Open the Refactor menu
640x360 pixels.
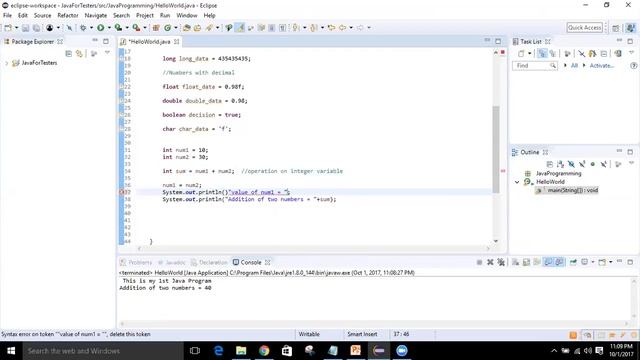tap(68, 16)
